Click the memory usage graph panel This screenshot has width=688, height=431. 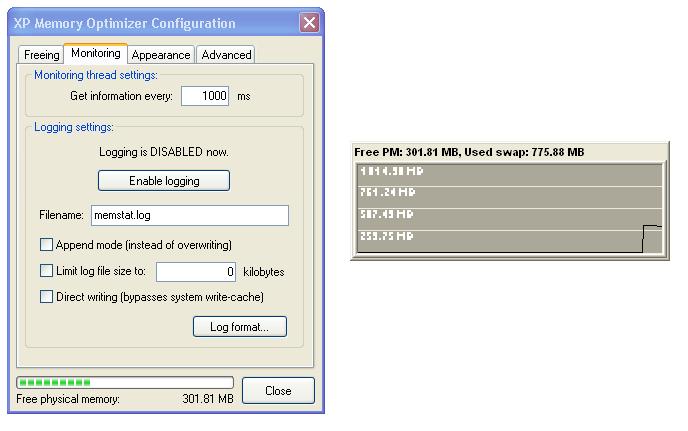[509, 208]
